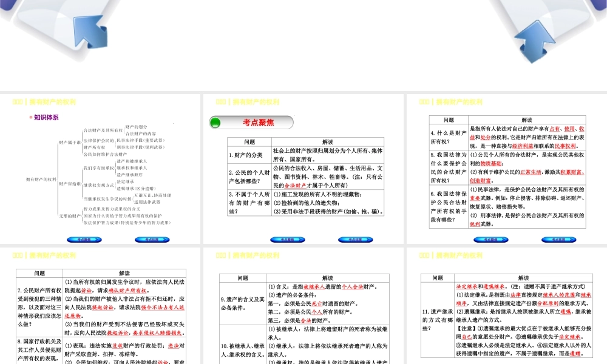
Task: Click cell 9.遗产的含义及其必备条件
Action: [x=243, y=303]
